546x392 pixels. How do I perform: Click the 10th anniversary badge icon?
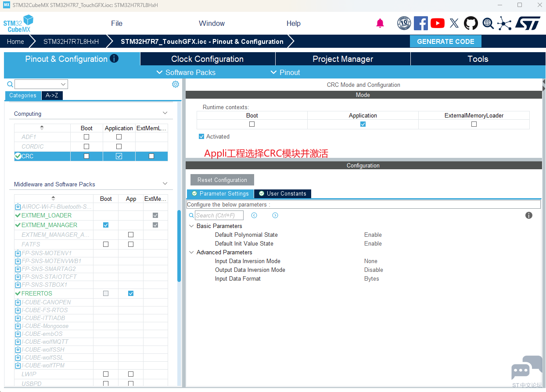[x=404, y=23]
